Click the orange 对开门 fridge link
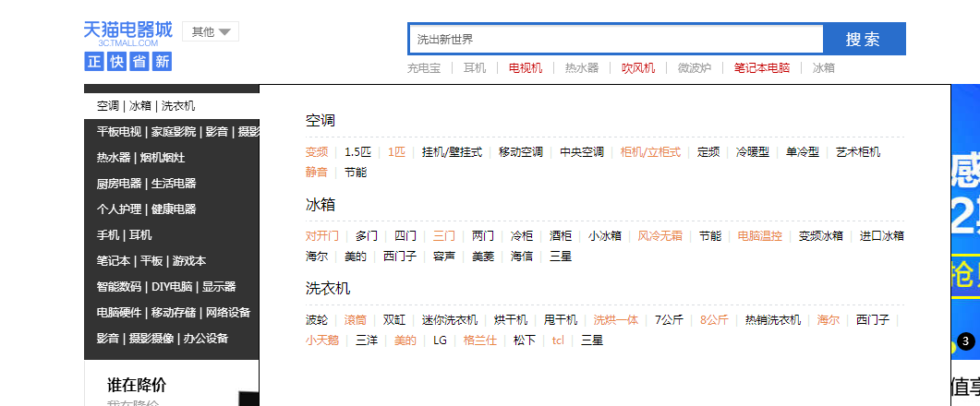The image size is (980, 406). pyautogui.click(x=322, y=236)
